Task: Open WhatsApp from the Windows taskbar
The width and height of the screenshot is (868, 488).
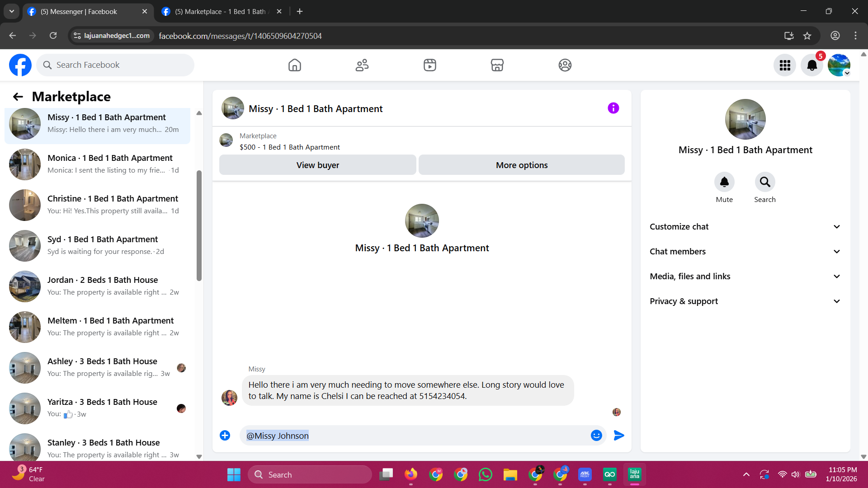Action: click(x=485, y=474)
